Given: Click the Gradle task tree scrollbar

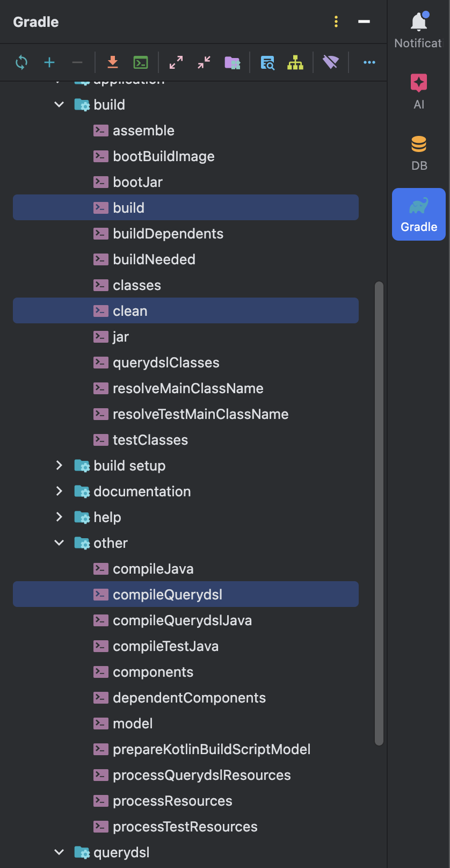Looking at the screenshot, I should point(379,513).
